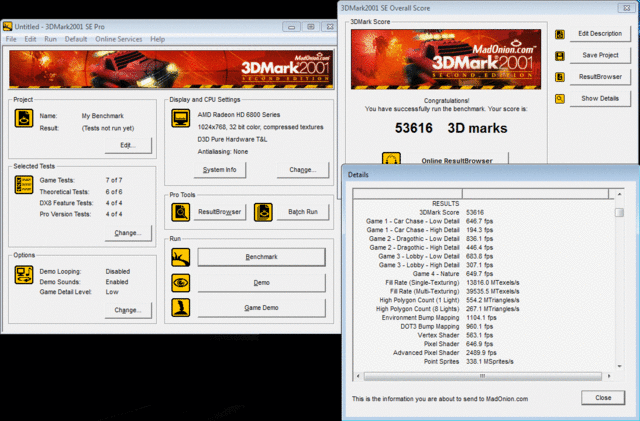The width and height of the screenshot is (640, 421).
Task: Click Change button under Options
Action: [128, 310]
